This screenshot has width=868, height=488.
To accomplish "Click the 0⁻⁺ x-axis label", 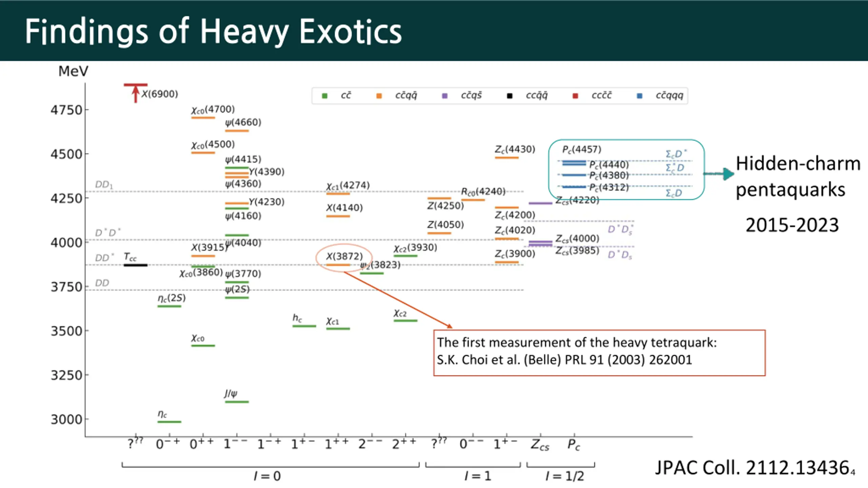I will click(x=168, y=444).
